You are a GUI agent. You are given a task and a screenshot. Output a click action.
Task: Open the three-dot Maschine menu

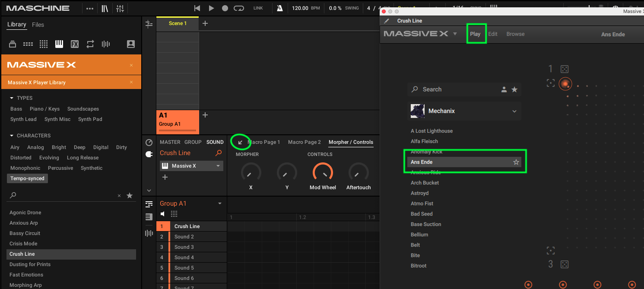click(89, 8)
